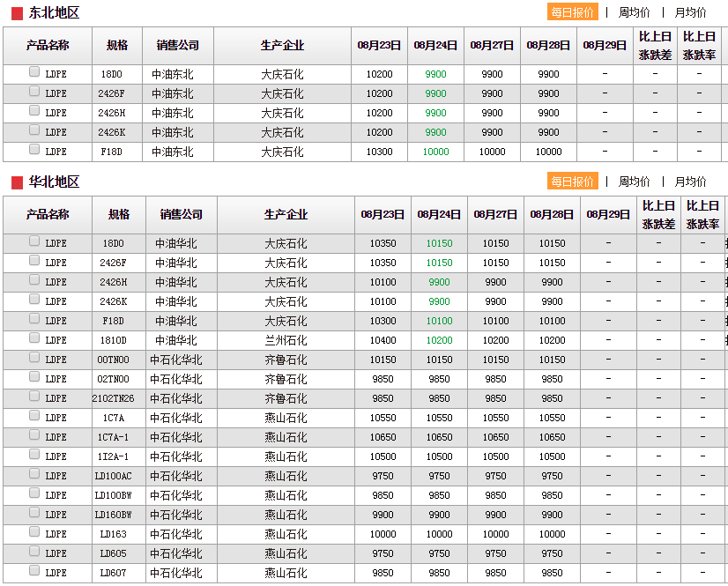
Task: Click 燕山石化 cell in LD163 row
Action: [x=286, y=535]
